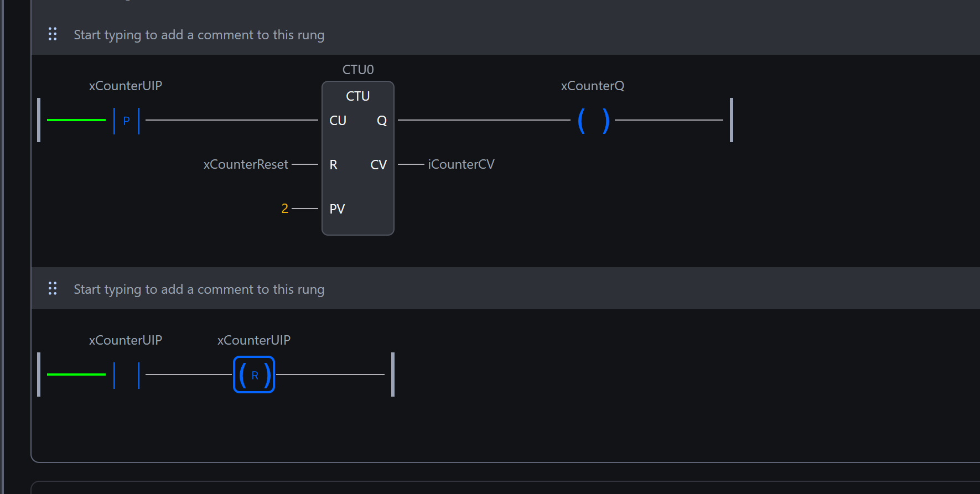Add a comment to the second rung

(199, 289)
